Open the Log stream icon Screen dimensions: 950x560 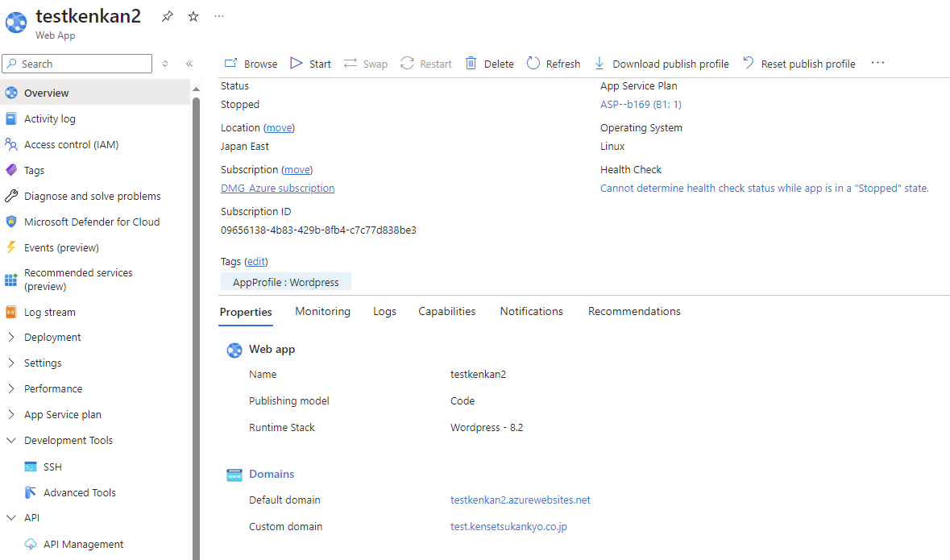[x=11, y=312]
